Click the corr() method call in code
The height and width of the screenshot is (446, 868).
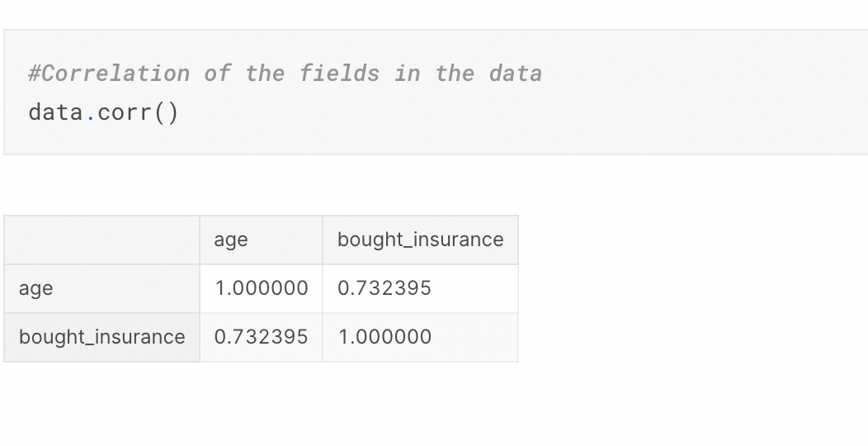pyautogui.click(x=138, y=112)
